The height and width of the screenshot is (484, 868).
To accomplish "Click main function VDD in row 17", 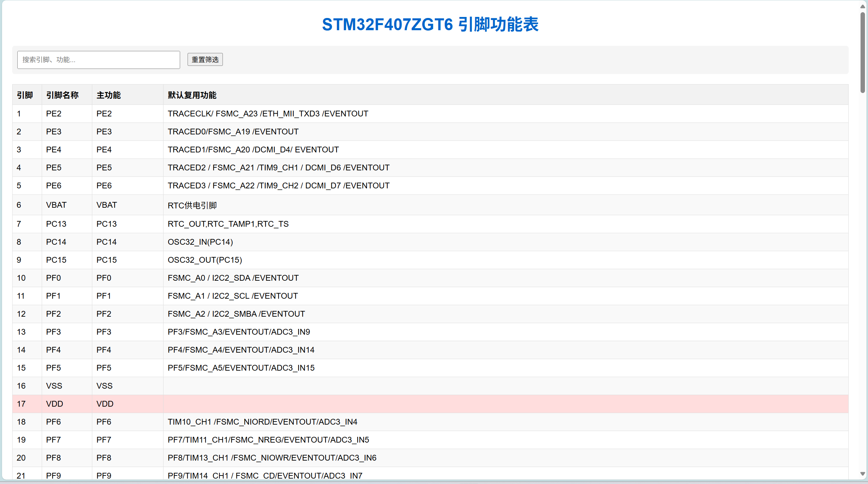I will [x=128, y=404].
